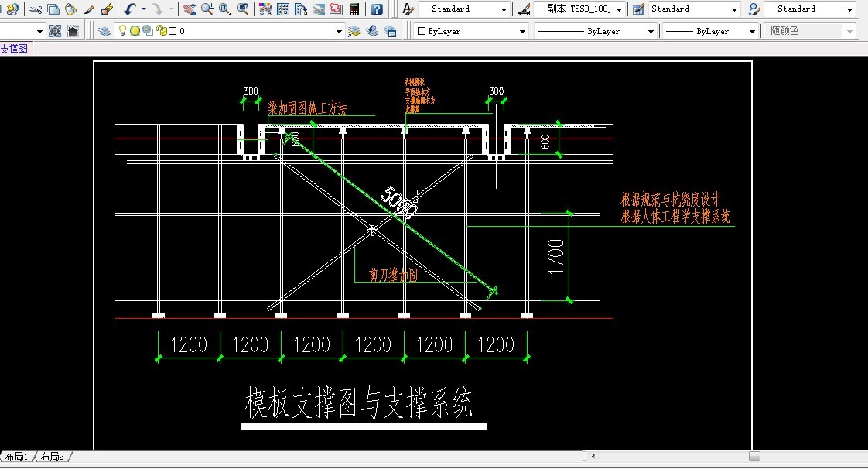Open the text style Standard dropdown
The width and height of the screenshot is (868, 469).
[x=504, y=9]
